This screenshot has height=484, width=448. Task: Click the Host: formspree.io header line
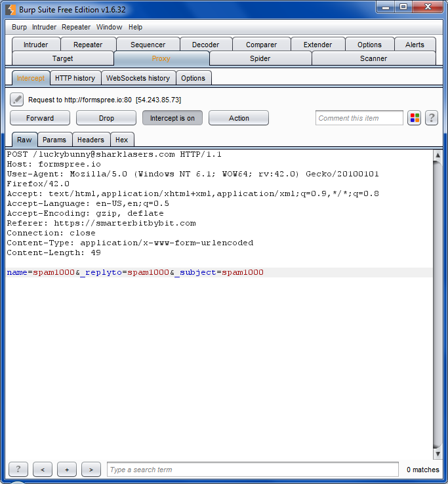54,164
